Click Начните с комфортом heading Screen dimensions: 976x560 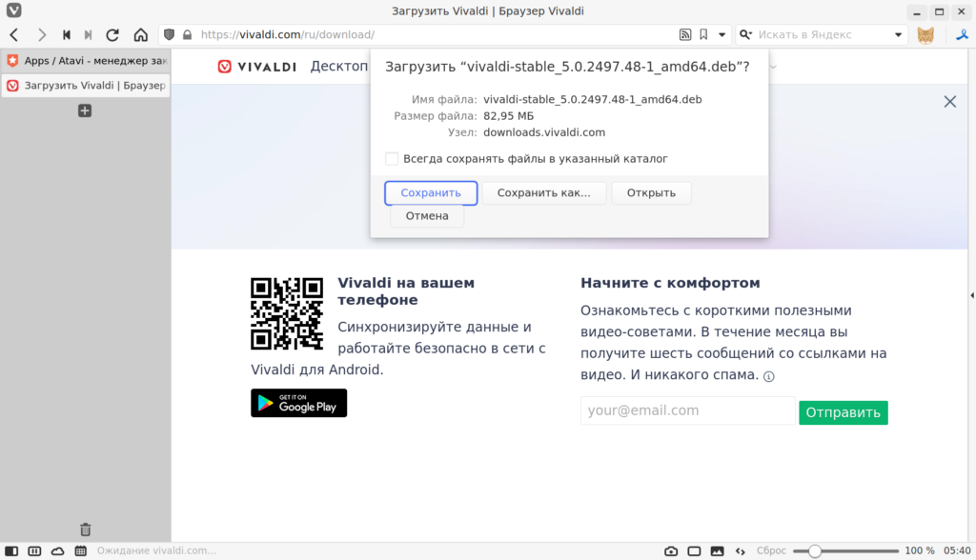click(670, 283)
